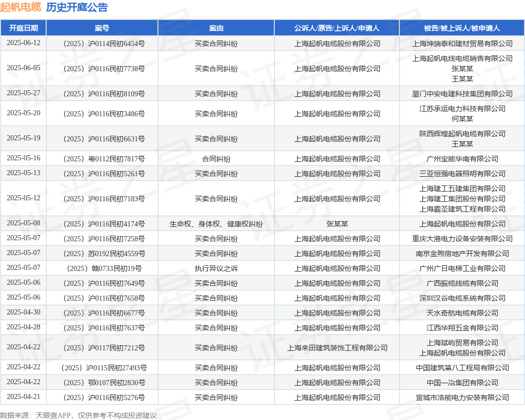Click defendant 中国建筑第八工程局有限公司
The height and width of the screenshot is (420, 525).
pyautogui.click(x=462, y=368)
